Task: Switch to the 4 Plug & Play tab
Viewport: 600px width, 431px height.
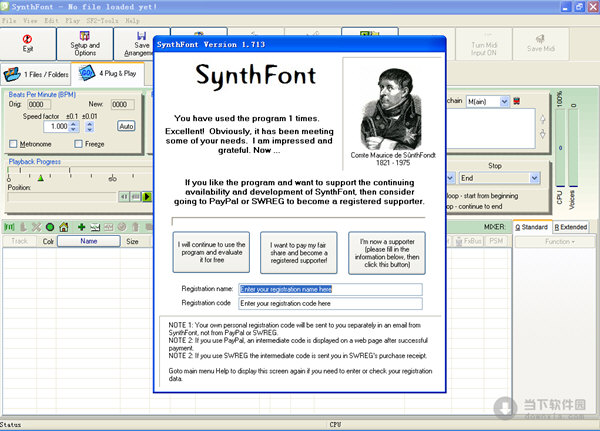Action: pos(108,73)
